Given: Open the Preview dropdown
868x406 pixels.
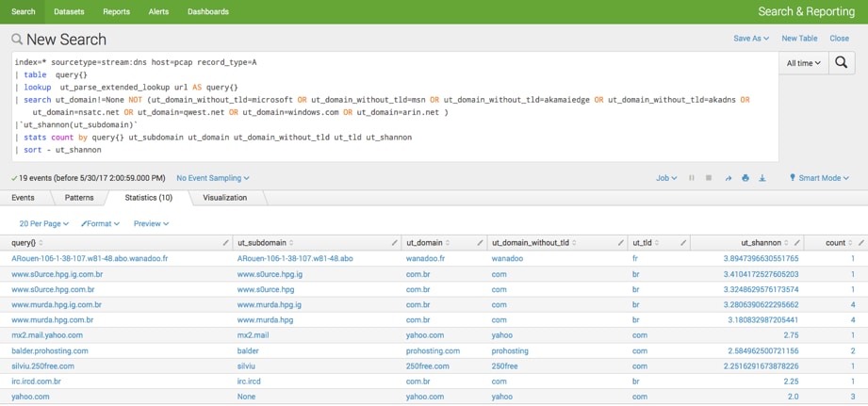Looking at the screenshot, I should (x=151, y=223).
